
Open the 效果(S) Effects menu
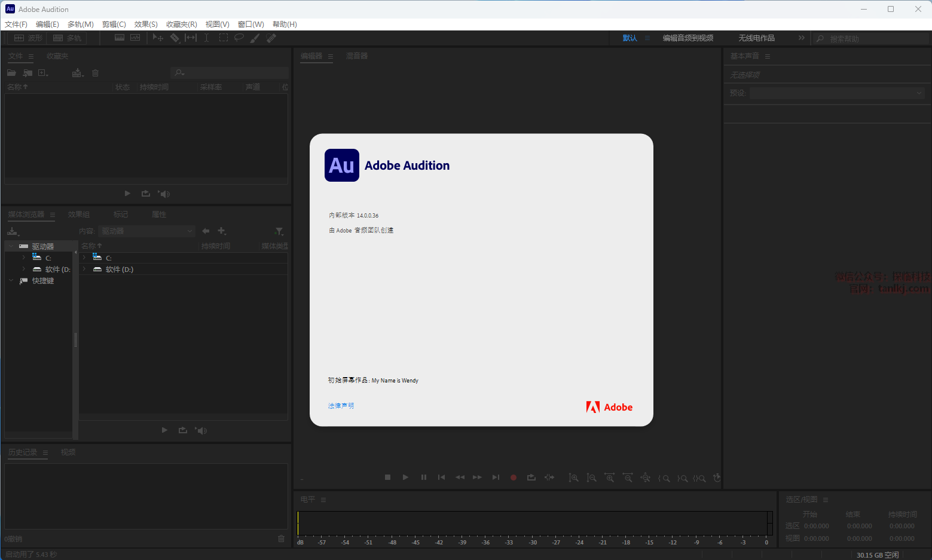tap(146, 25)
